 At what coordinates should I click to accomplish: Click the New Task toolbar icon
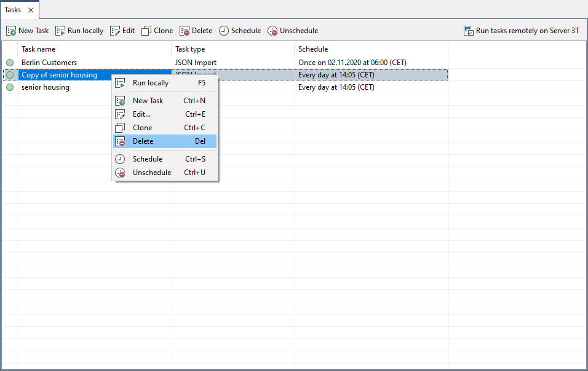coord(11,31)
